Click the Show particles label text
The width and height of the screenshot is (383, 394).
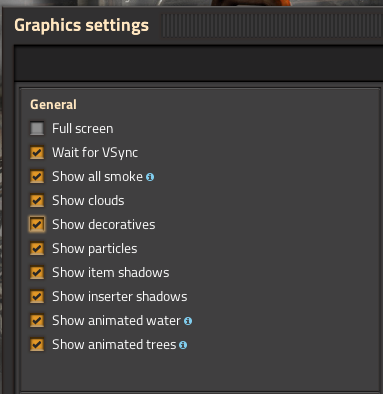(95, 249)
